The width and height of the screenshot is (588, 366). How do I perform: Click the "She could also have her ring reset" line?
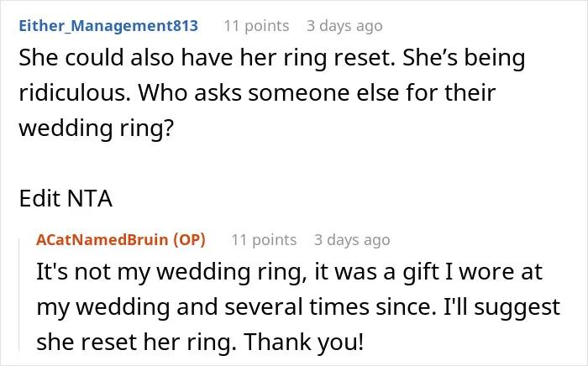click(x=272, y=59)
